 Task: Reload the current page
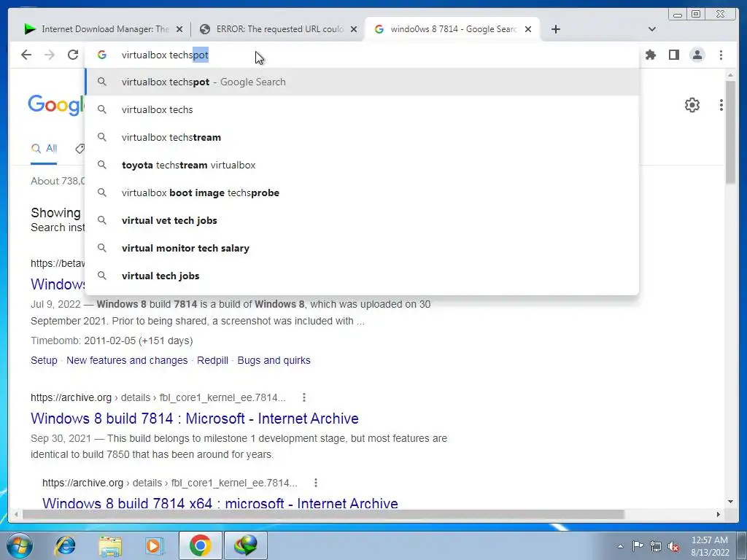(73, 55)
